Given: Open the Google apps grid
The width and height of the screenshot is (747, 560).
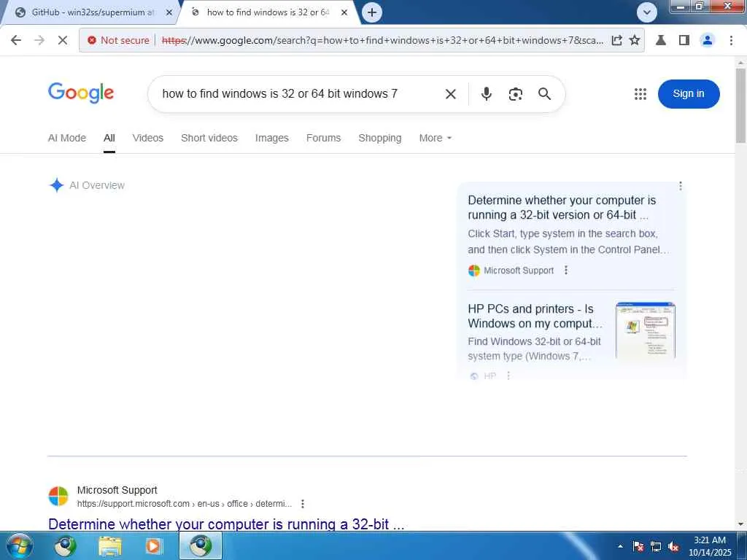Looking at the screenshot, I should coord(640,94).
